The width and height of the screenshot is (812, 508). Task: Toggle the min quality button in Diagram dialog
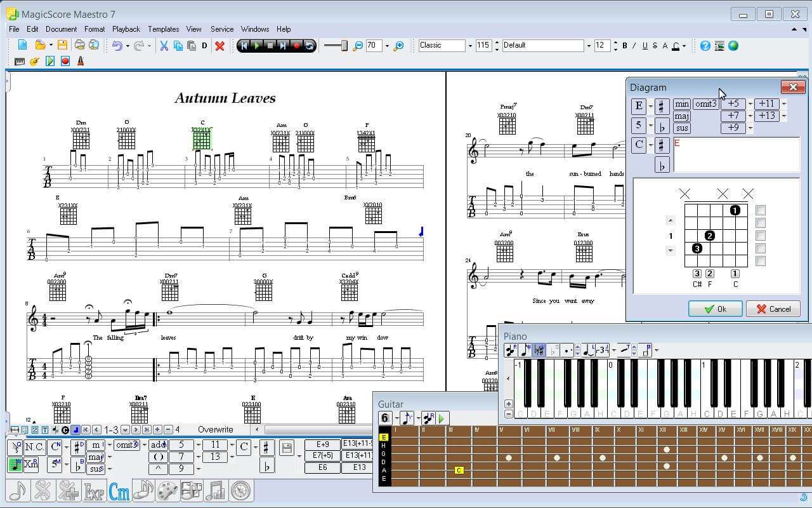coord(682,104)
